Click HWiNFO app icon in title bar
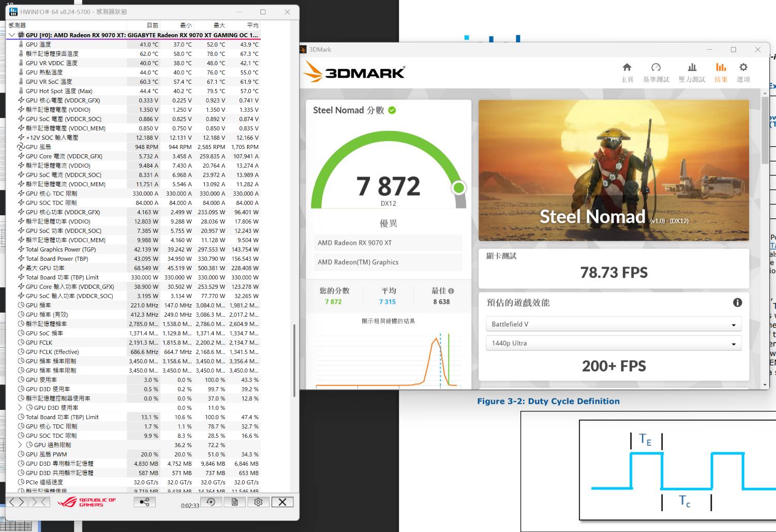 click(x=13, y=12)
